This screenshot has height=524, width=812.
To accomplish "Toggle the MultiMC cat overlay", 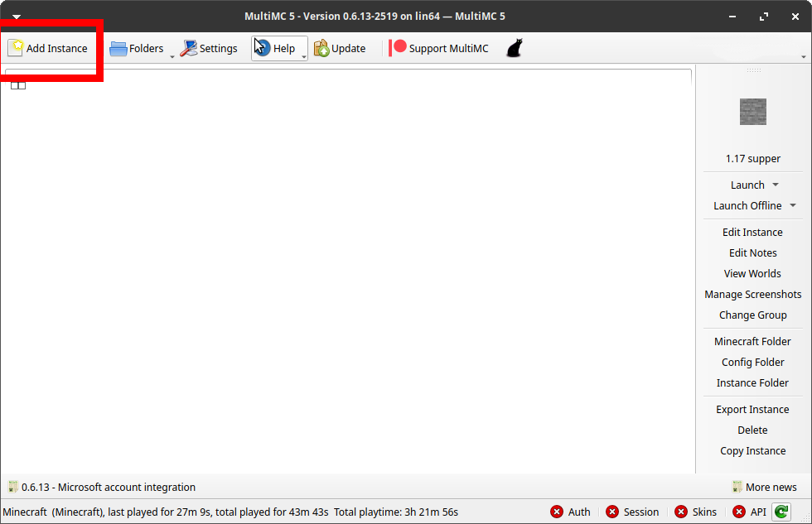I will click(514, 47).
